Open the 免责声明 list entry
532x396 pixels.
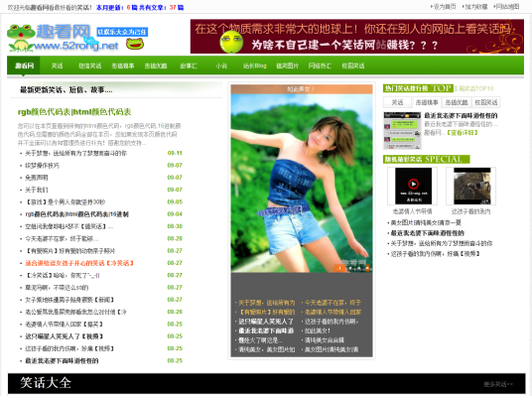point(37,178)
